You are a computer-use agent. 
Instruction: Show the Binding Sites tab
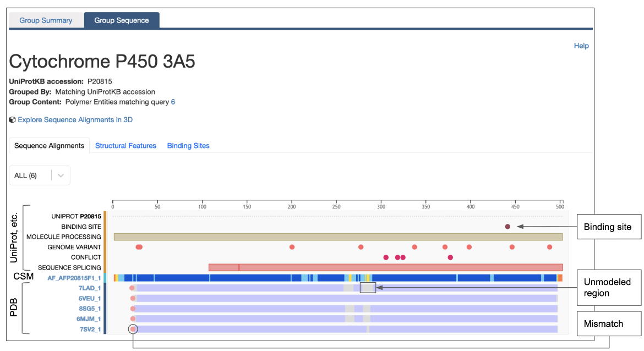[188, 146]
